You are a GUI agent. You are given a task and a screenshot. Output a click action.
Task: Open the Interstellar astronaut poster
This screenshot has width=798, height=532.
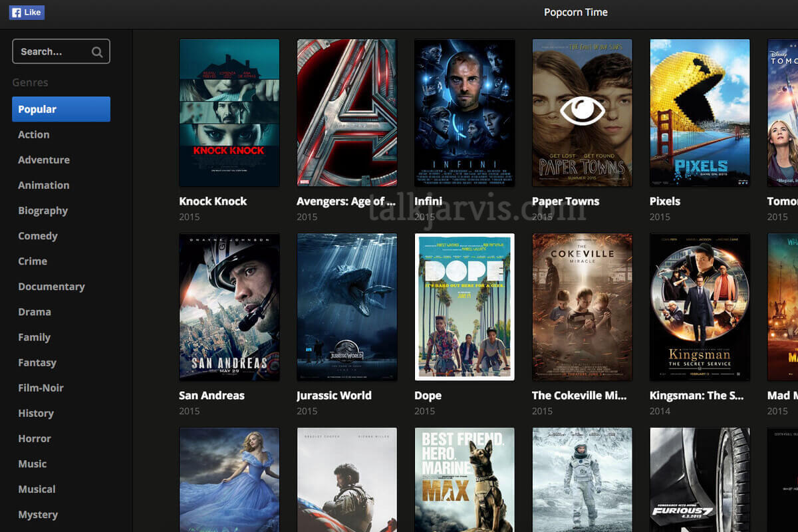[582, 479]
